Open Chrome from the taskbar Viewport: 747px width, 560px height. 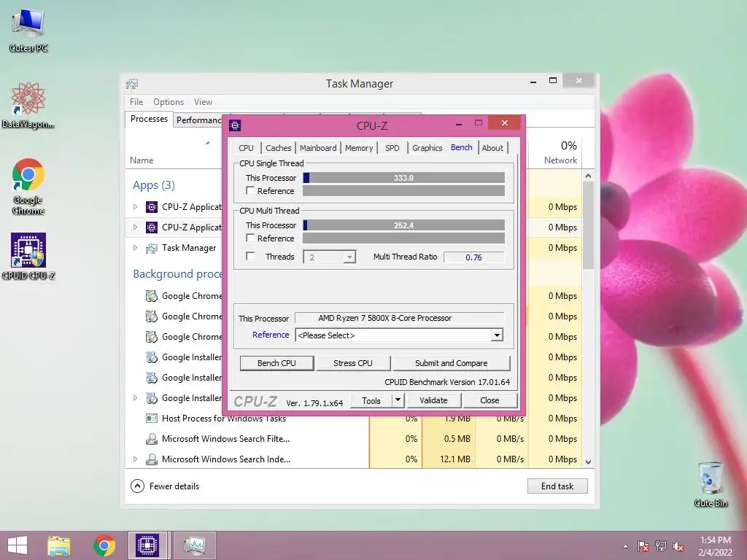click(x=104, y=545)
